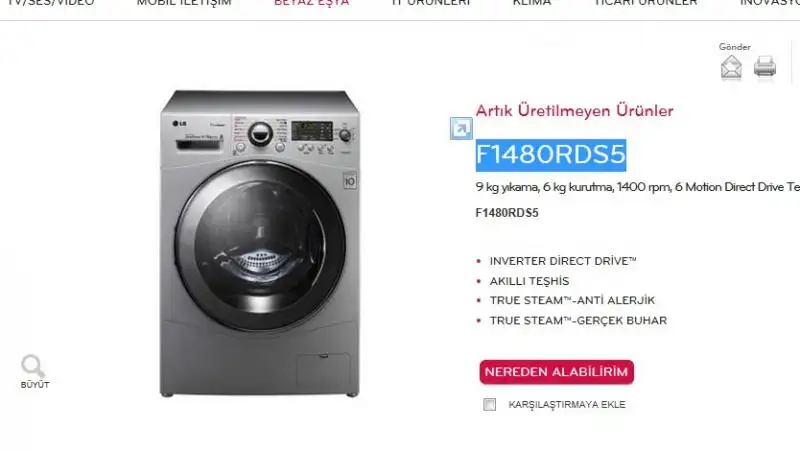Click the printer icon
Screen dimensions: 800x451
pyautogui.click(x=765, y=67)
